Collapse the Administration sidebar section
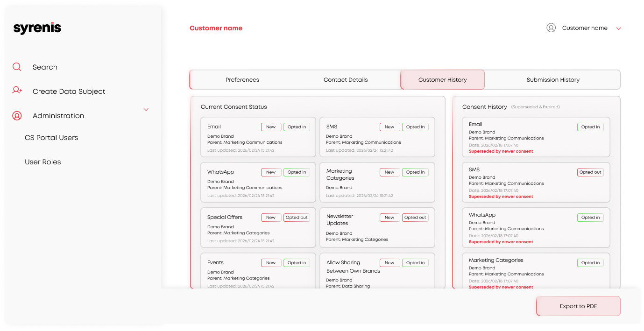644x331 pixels. tap(146, 109)
